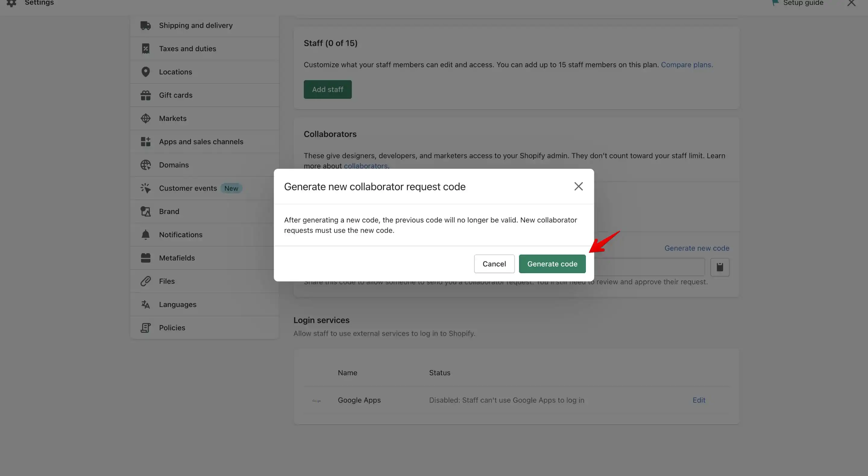
Task: Click the Locations pin icon
Action: coord(146,72)
